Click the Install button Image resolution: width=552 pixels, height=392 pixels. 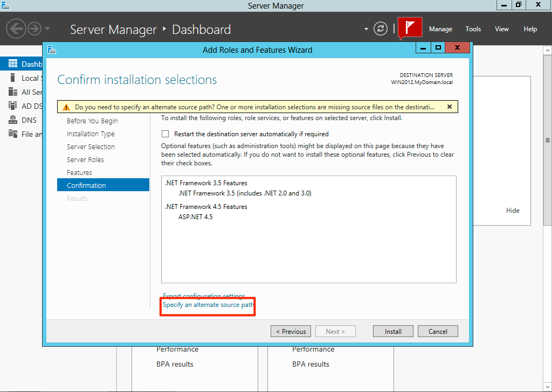[393, 331]
